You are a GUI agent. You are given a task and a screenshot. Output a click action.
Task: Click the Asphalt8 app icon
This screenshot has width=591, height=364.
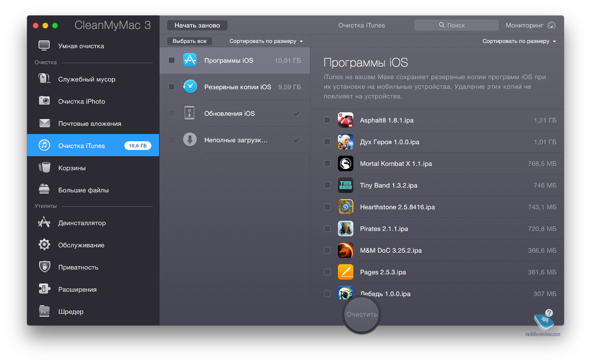tap(346, 120)
